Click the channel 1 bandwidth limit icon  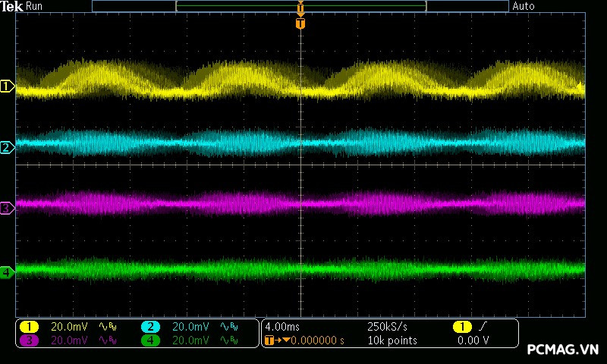[106, 327]
